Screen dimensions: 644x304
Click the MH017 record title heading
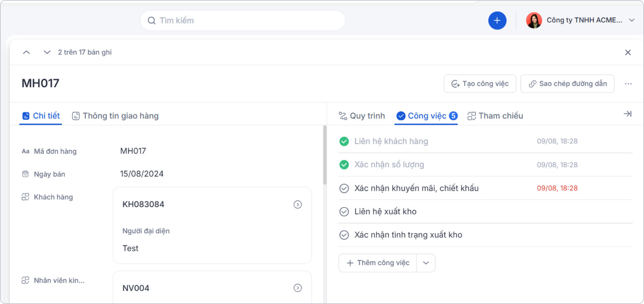click(x=41, y=83)
